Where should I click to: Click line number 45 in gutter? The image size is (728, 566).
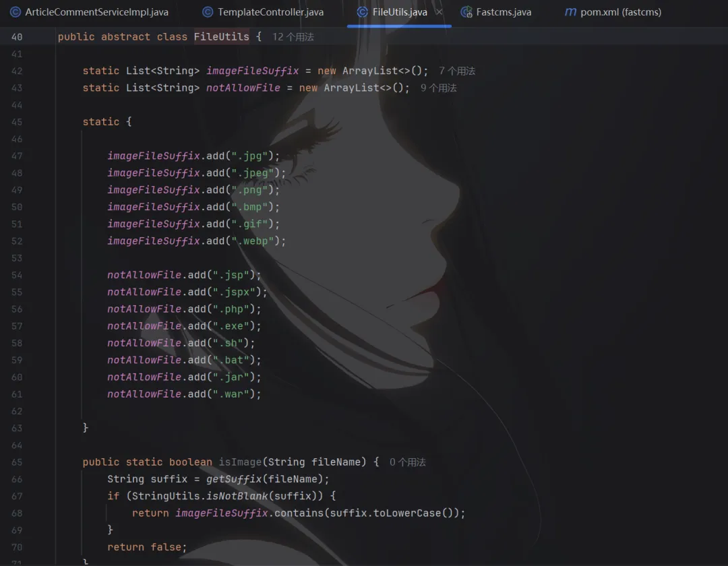17,122
